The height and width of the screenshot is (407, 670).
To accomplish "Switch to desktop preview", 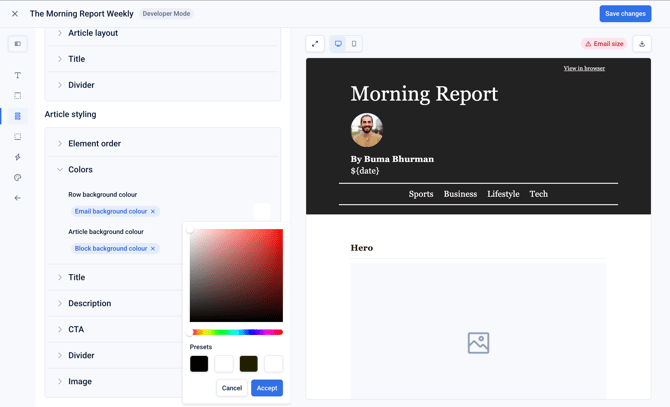I will (338, 44).
